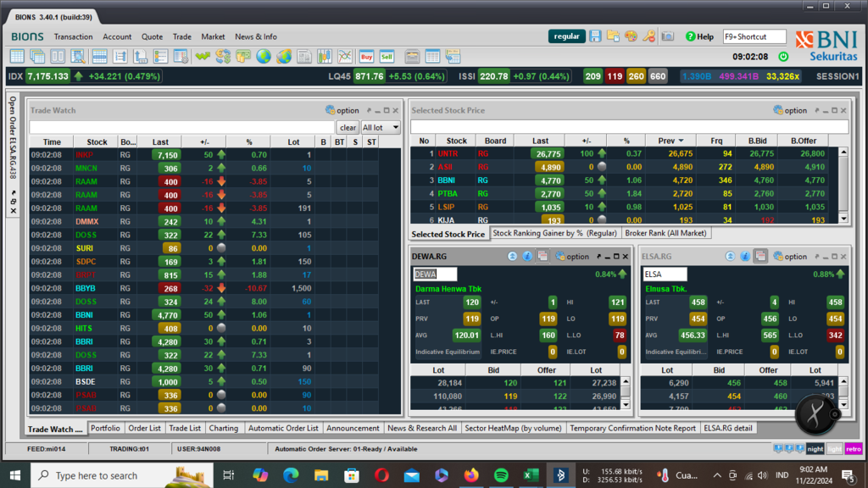Click the two-column panel toolbar icon
Screen dimensions: 868x488
coord(58,57)
